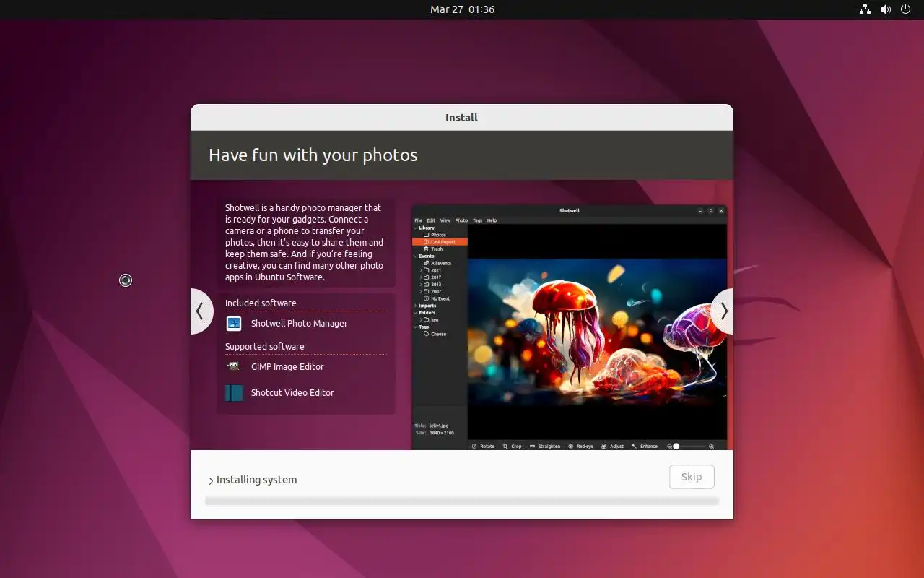Open the power icon in top bar
Screen dimensions: 924x578
pyautogui.click(x=906, y=9)
